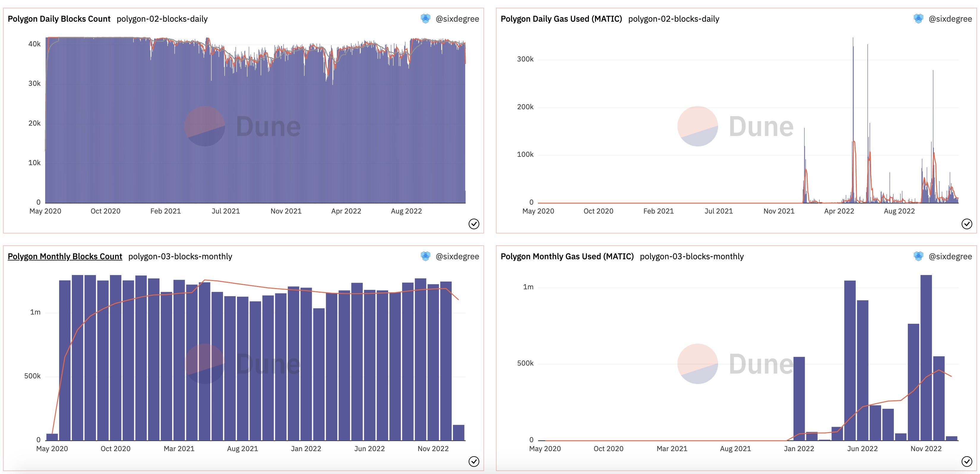Image resolution: width=980 pixels, height=474 pixels.
Task: Click query name polygon-02-blocks-daily on Daily Blocks Count
Action: click(x=162, y=19)
